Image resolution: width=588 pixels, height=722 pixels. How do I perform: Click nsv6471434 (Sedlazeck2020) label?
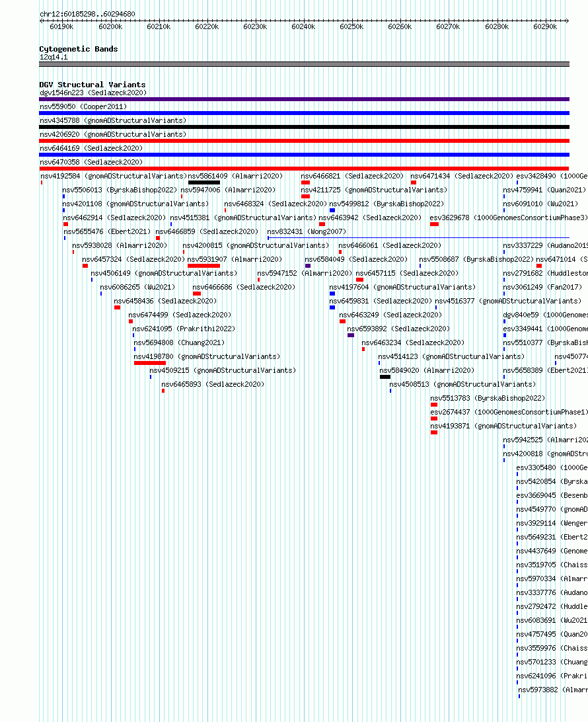pyautogui.click(x=462, y=176)
